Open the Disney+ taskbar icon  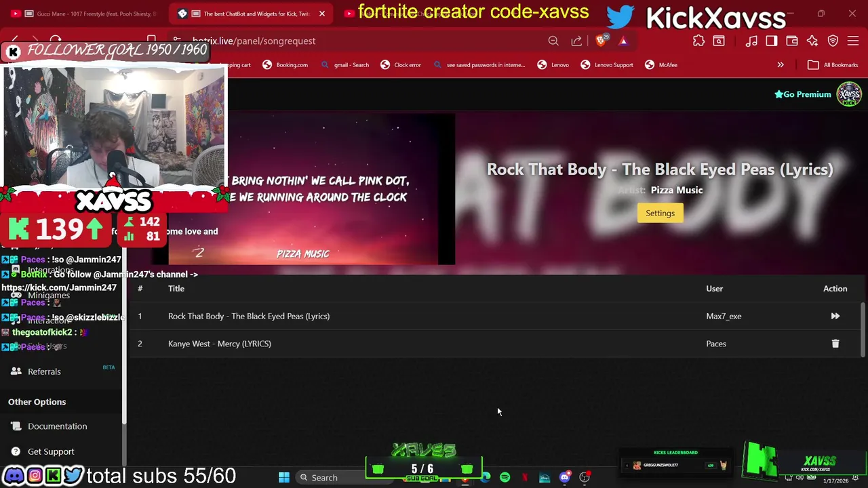pos(545,478)
